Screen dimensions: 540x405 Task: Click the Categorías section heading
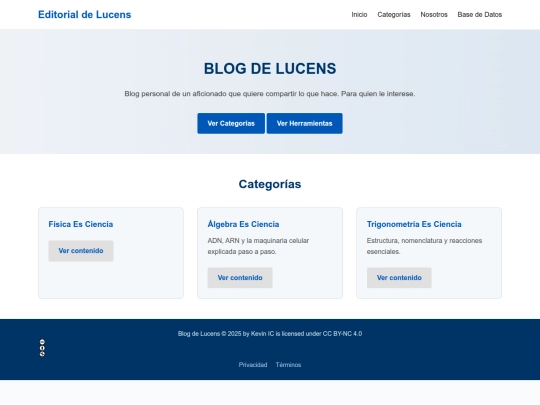(270, 184)
